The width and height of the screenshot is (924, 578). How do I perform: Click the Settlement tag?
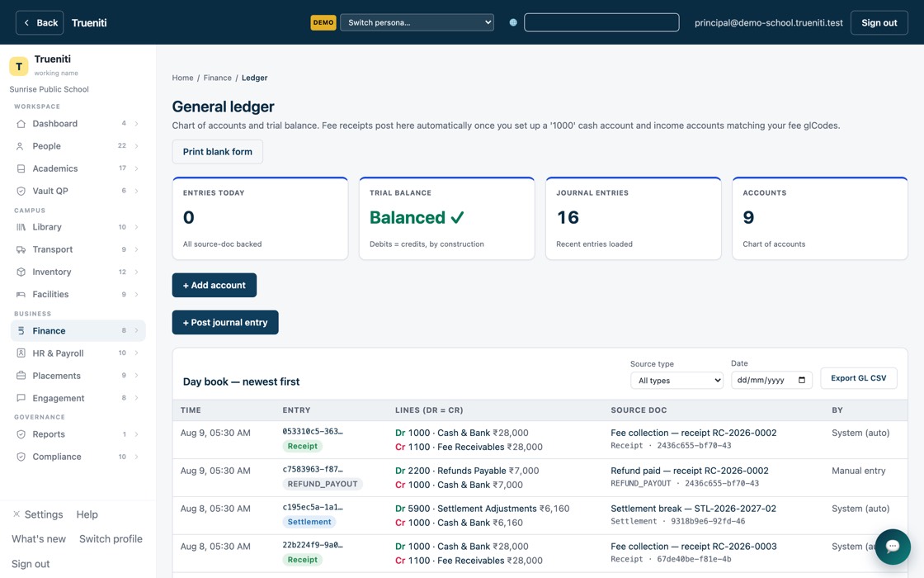point(309,522)
